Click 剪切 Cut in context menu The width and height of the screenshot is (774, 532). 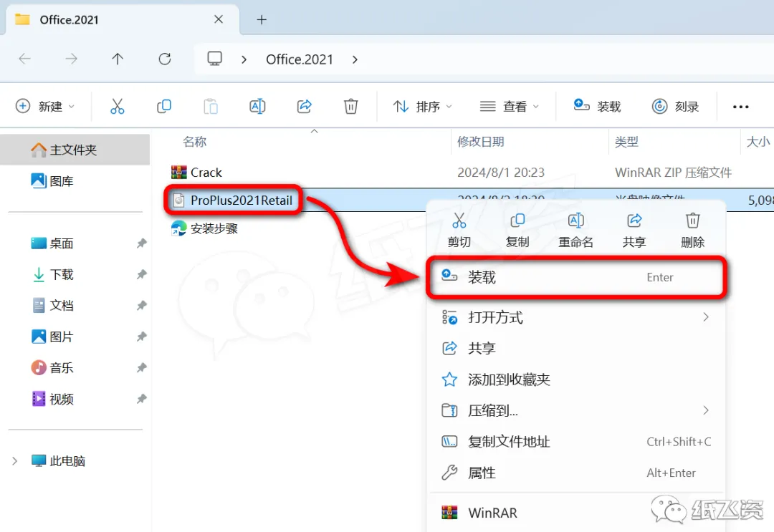[459, 231]
